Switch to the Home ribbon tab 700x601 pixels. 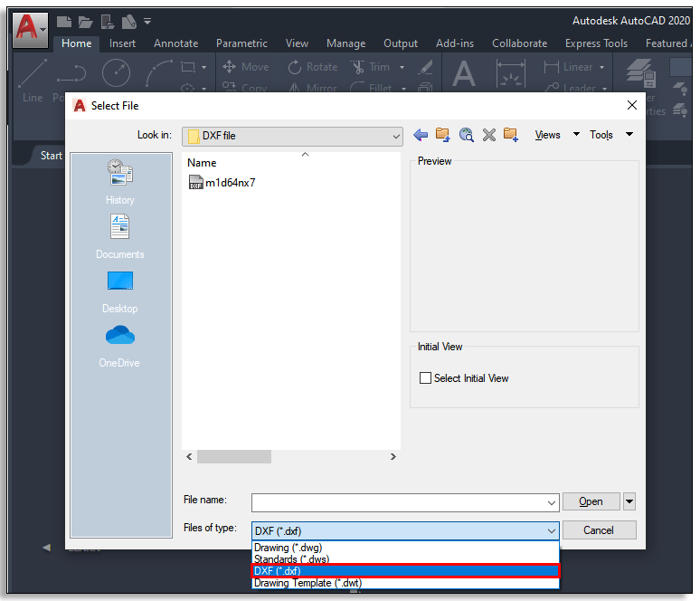coord(76,43)
